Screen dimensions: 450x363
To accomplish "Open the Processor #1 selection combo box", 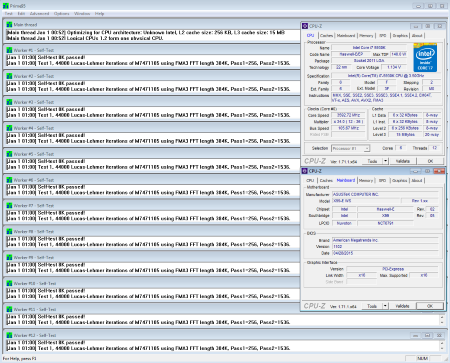I will (350, 148).
